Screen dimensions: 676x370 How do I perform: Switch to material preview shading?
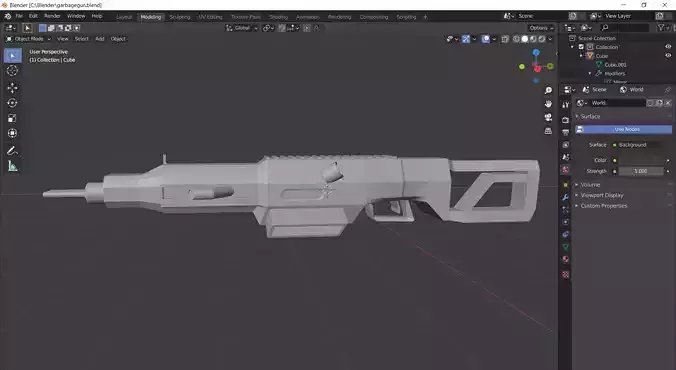pos(533,39)
